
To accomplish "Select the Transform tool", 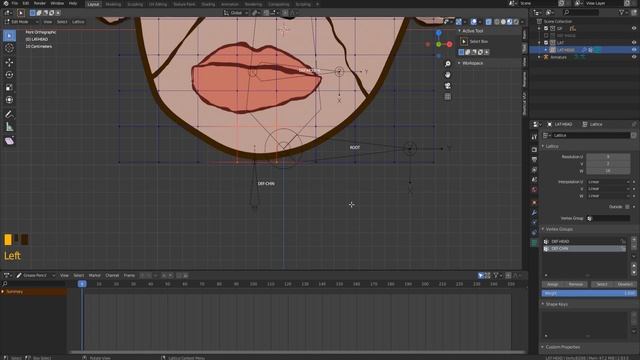I will pos(9,100).
